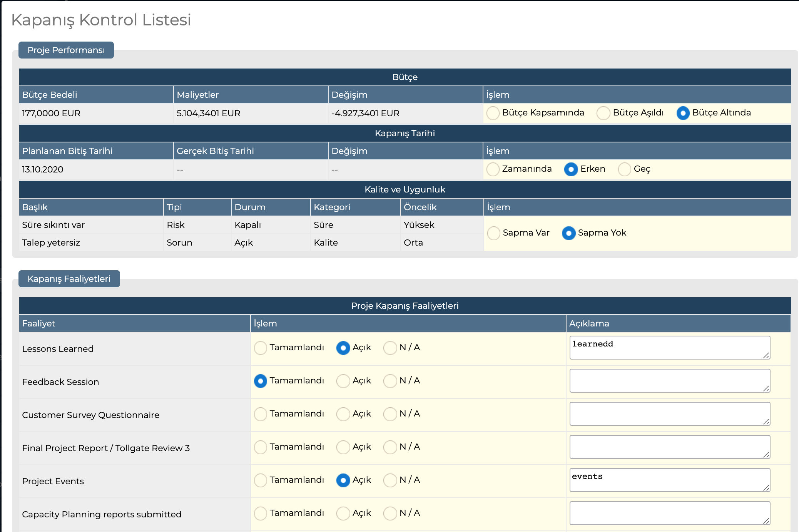This screenshot has height=532, width=799.
Task: Click the 13.10.2020 planned end date
Action: tap(43, 169)
